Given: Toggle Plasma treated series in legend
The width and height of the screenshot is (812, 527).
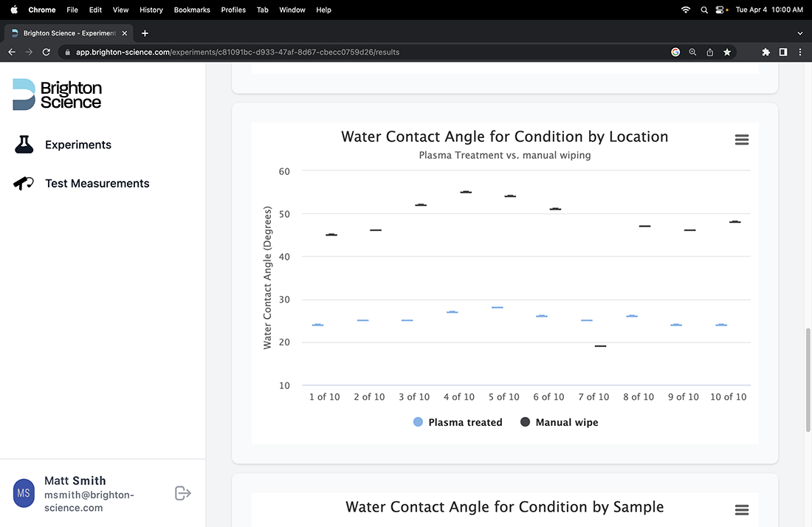Looking at the screenshot, I should coord(458,422).
